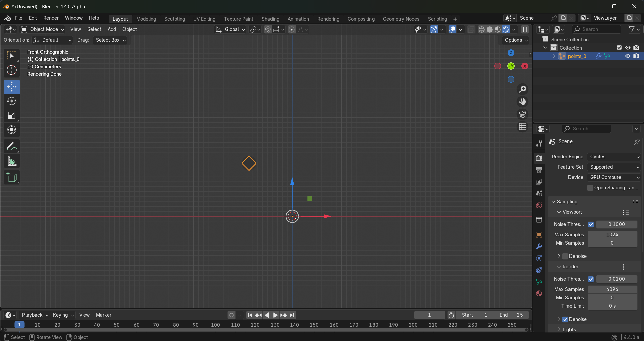
Task: Click the viewport Max Samples field
Action: click(x=612, y=235)
